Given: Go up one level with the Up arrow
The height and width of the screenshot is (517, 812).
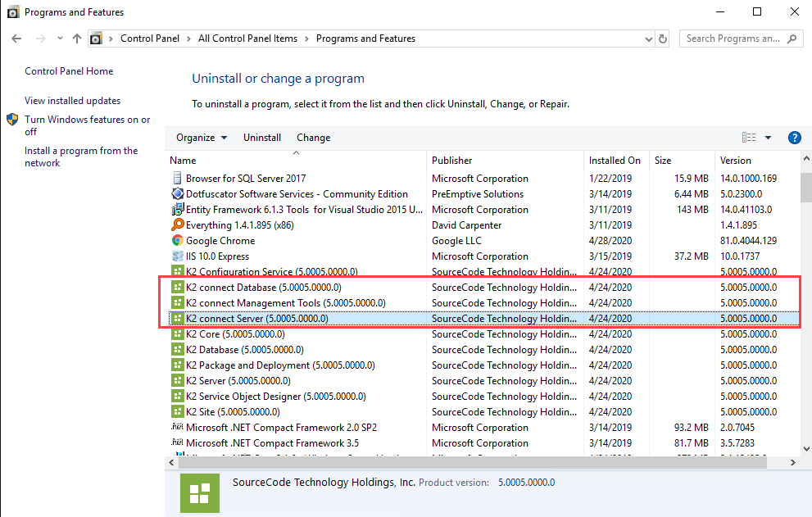Looking at the screenshot, I should [x=77, y=39].
